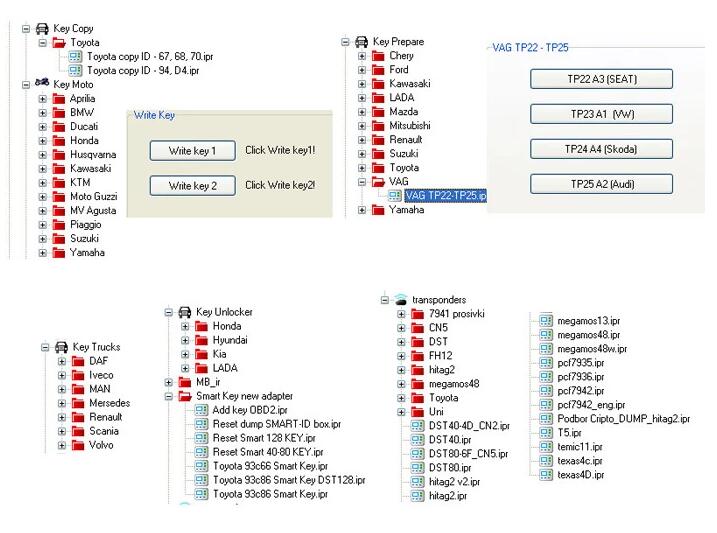Click the file icon of DST40-4D_CN2.ipr
717x533 pixels.
(x=417, y=426)
